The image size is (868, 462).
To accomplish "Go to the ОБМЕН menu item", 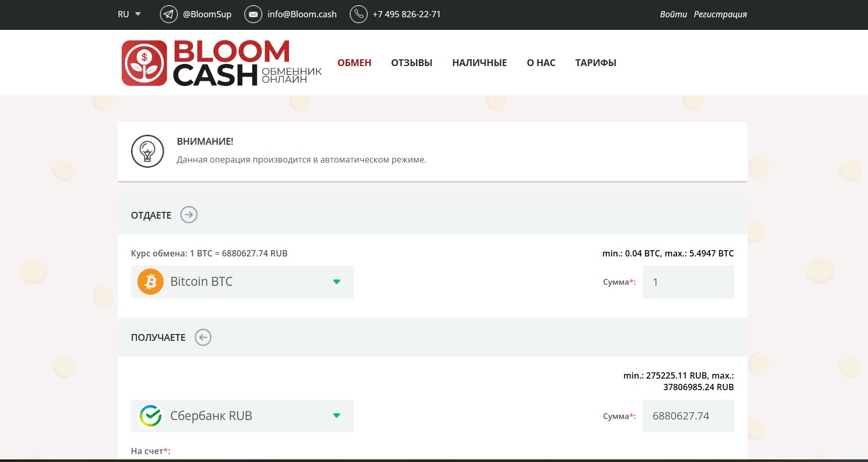I will click(355, 63).
